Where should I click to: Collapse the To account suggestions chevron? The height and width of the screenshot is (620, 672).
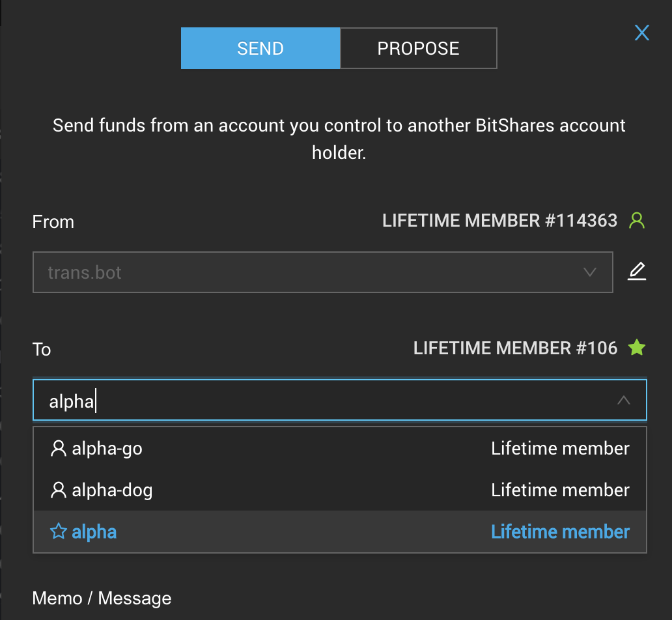[624, 400]
